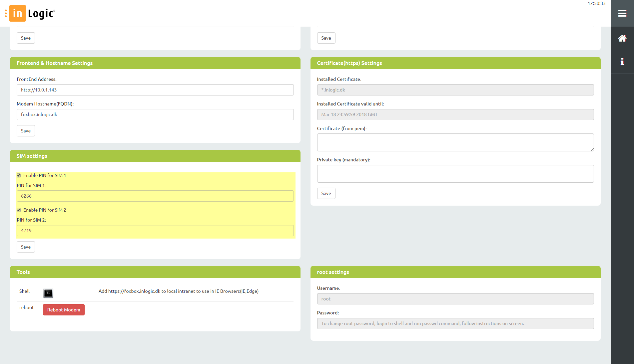This screenshot has height=364, width=634.
Task: Click the inLogic logo
Action: (32, 13)
